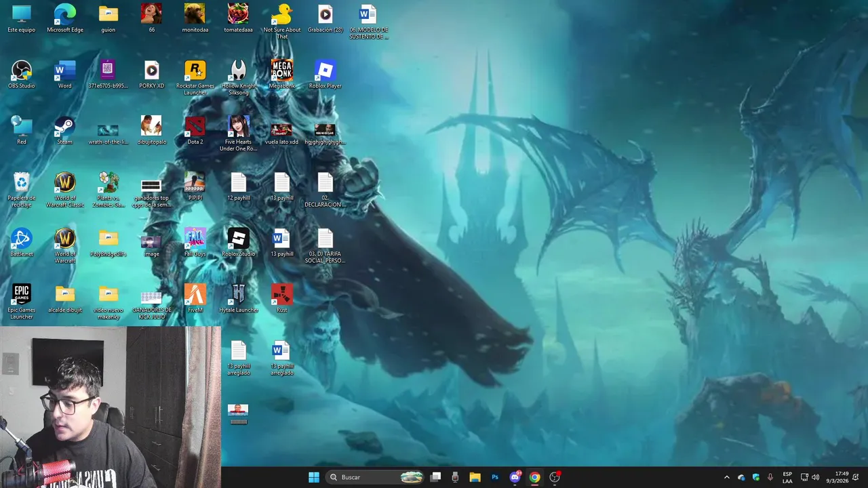Viewport: 868px width, 488px height.
Task: Select the dibujitopalo image file
Action: click(x=151, y=131)
